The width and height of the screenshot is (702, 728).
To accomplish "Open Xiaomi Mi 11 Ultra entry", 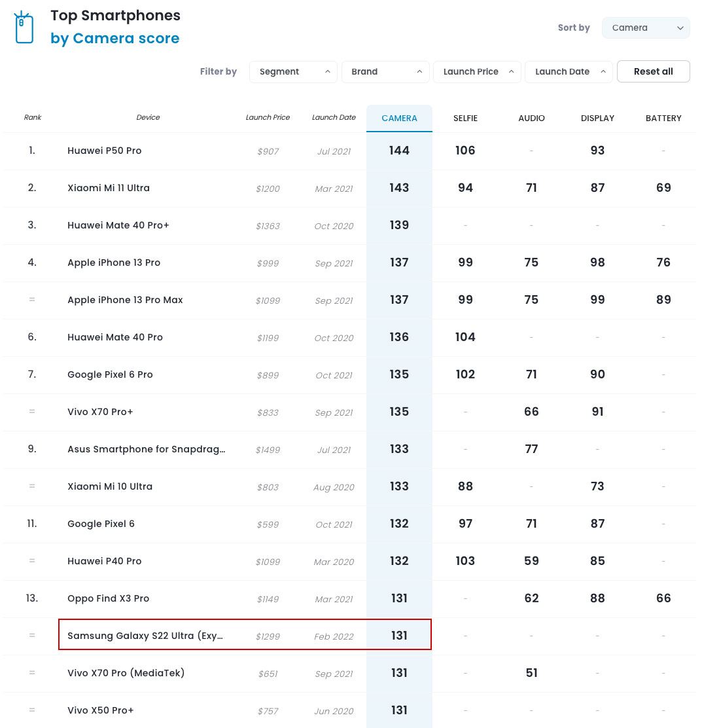I will click(109, 188).
